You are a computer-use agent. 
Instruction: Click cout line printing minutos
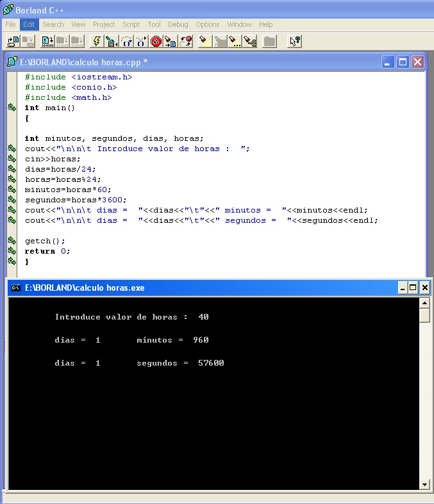(196, 210)
